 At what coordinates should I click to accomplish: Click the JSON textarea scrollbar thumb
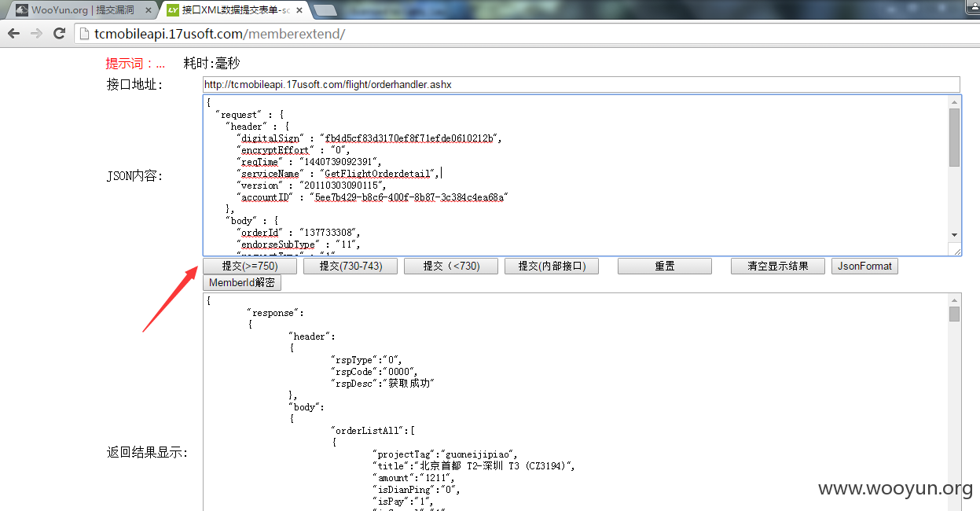click(954, 138)
